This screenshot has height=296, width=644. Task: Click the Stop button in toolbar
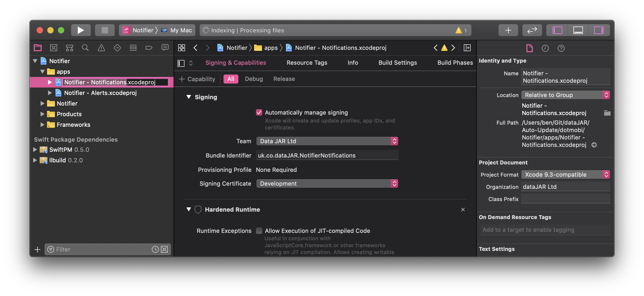click(x=105, y=30)
